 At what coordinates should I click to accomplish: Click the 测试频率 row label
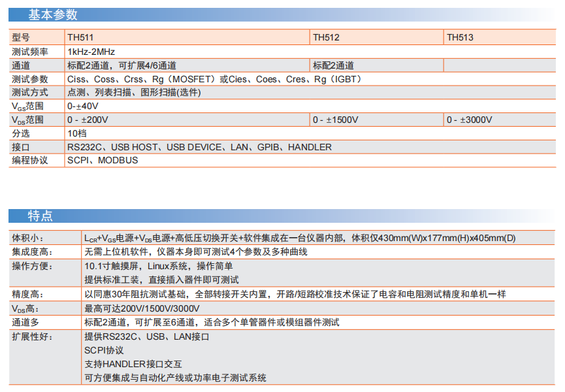pyautogui.click(x=30, y=52)
